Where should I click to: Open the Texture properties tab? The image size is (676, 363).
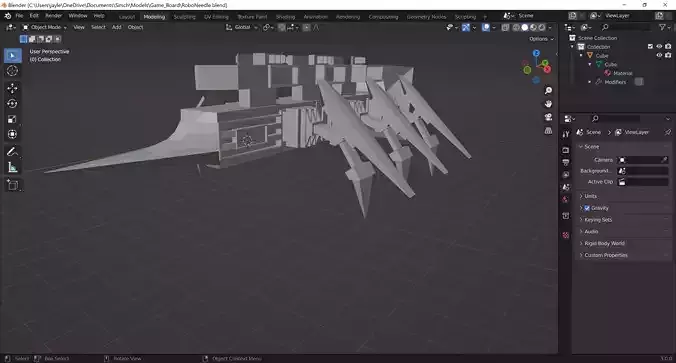point(566,235)
